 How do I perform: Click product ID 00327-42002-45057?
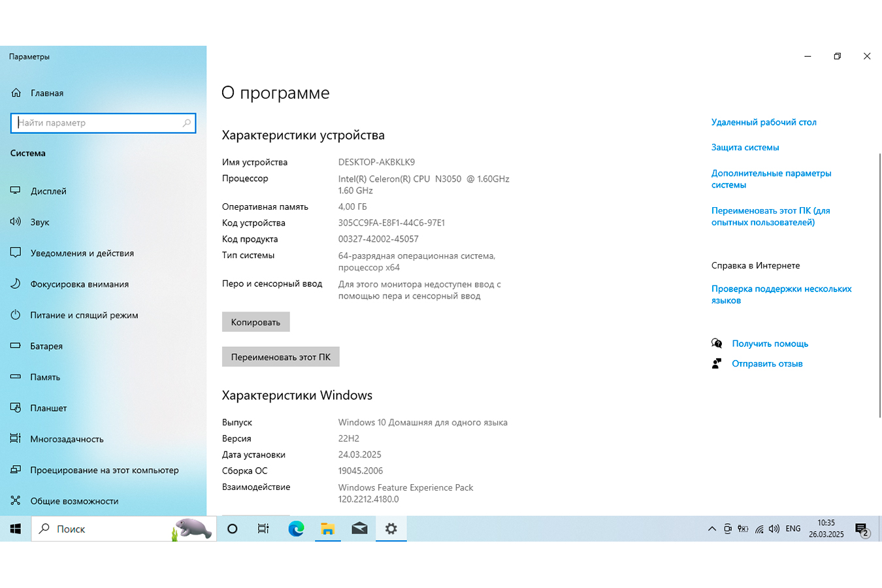378,239
